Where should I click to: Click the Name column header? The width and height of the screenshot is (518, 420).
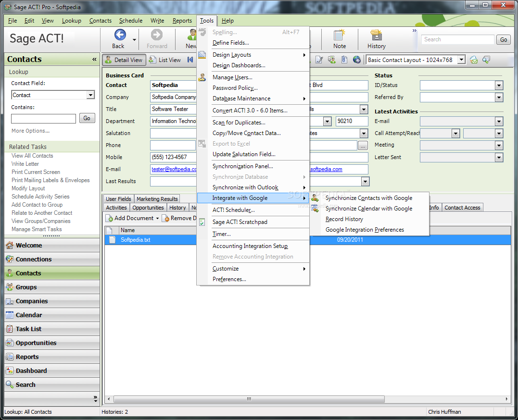click(127, 230)
